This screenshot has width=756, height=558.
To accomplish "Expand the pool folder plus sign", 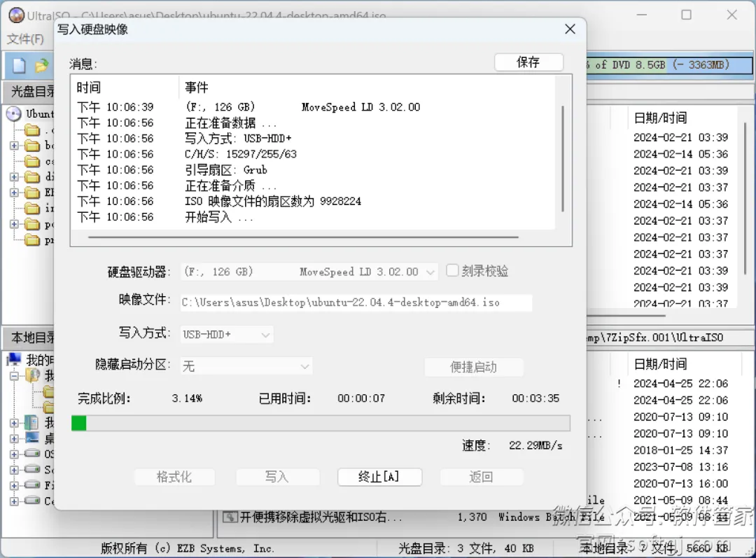I will point(14,224).
